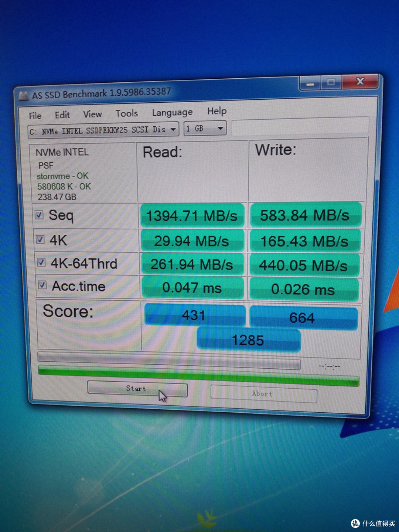Minimize the AS SSD Benchmark window
Image resolution: width=399 pixels, height=532 pixels.
pos(310,84)
